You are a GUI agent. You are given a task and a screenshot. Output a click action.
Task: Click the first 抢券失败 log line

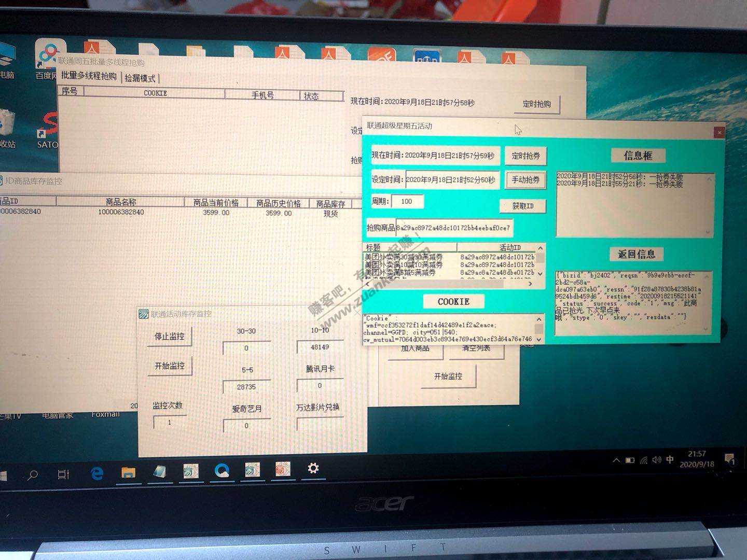point(620,176)
